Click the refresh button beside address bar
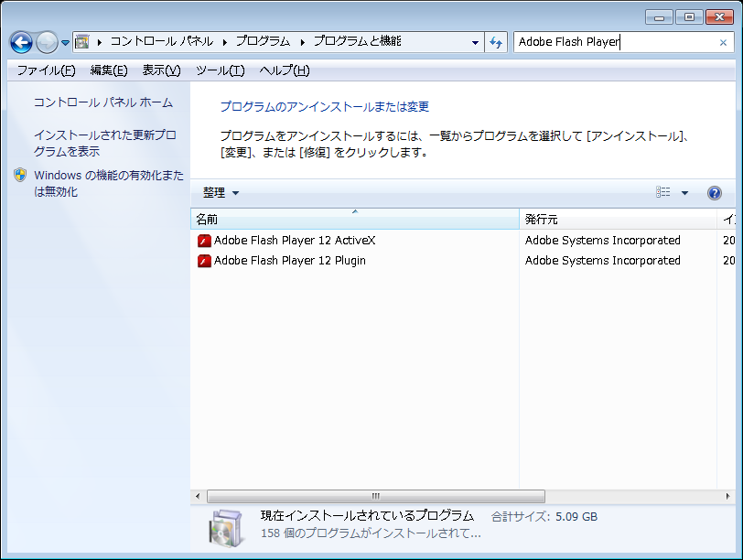Image resolution: width=743 pixels, height=560 pixels. [496, 42]
